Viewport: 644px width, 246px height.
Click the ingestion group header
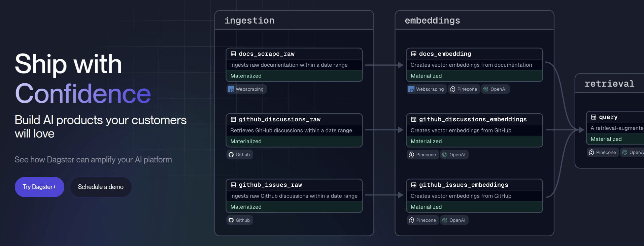tap(294, 20)
